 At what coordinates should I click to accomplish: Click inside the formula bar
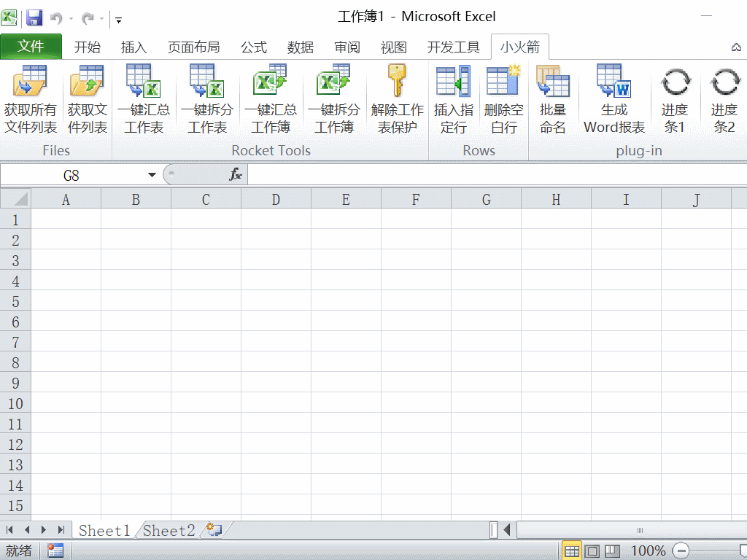tap(496, 175)
